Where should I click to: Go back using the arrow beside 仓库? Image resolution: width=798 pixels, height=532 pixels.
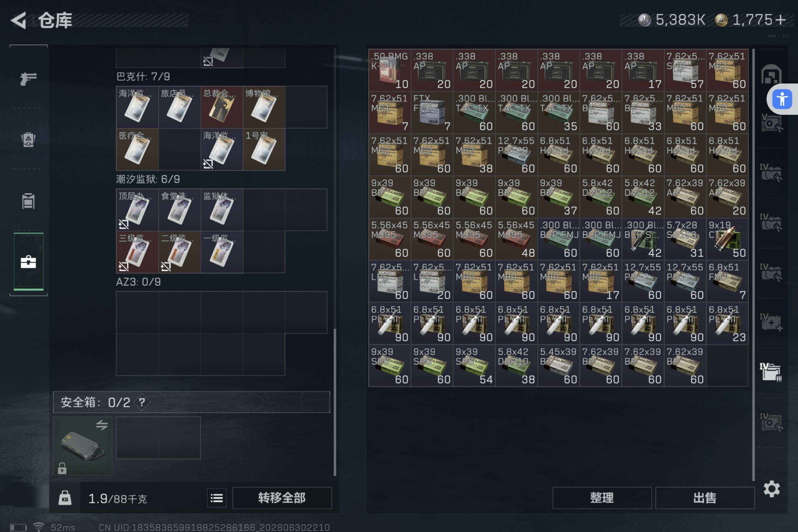click(x=18, y=20)
